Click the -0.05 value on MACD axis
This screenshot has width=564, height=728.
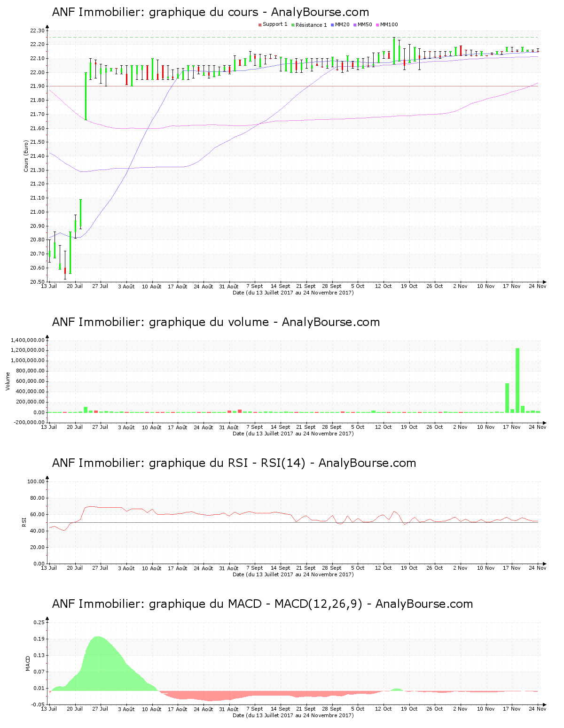point(39,705)
